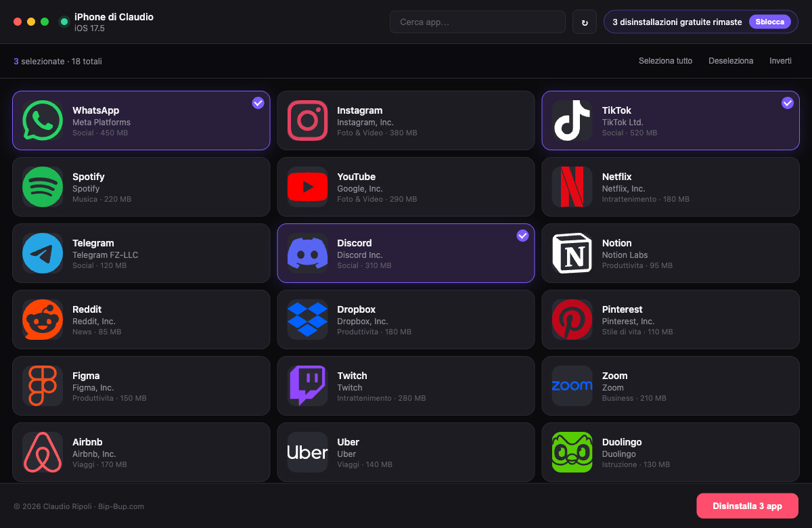
Task: Click the Instagram app icon
Action: 308,120
